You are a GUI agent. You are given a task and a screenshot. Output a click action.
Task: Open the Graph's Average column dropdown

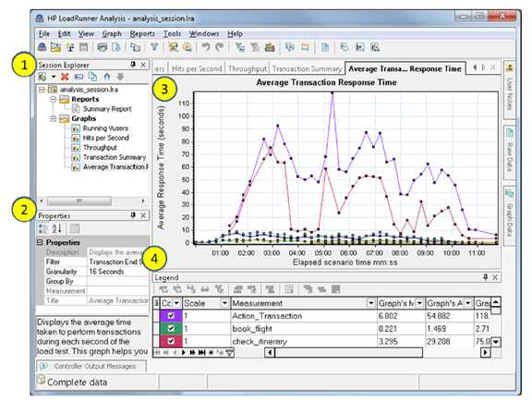[x=468, y=303]
